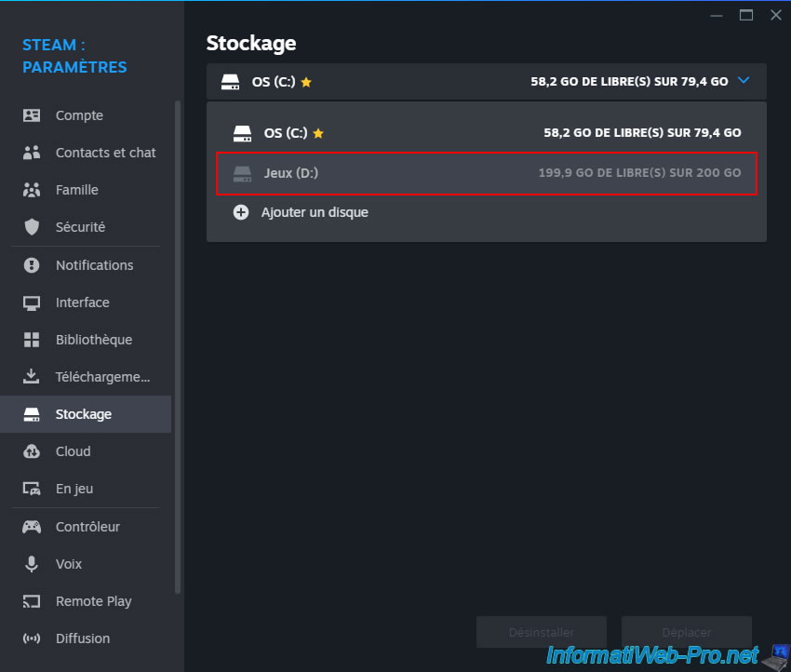Select the Voix microphone icon
This screenshot has height=672, width=791.
32,563
